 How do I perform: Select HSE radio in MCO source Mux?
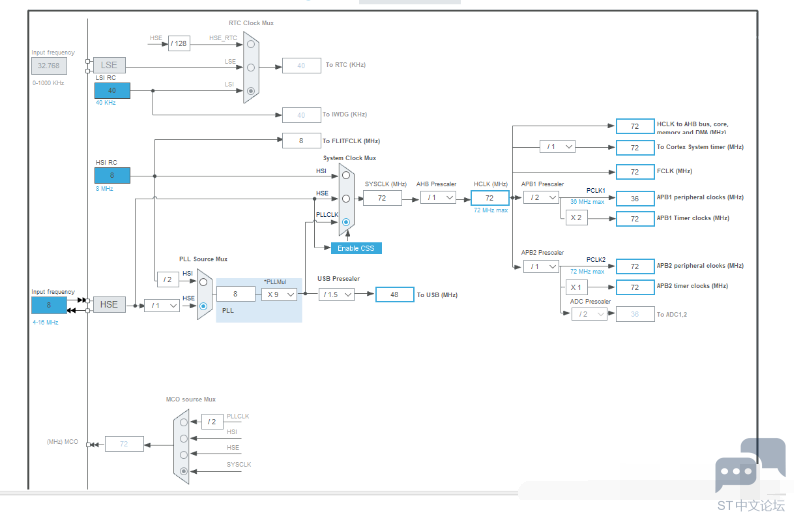(184, 455)
